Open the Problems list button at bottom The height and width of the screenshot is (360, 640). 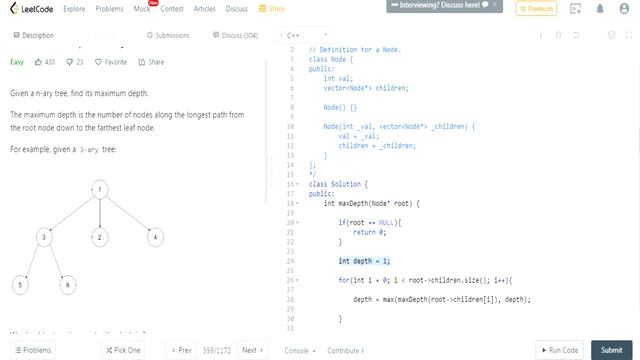pos(33,350)
